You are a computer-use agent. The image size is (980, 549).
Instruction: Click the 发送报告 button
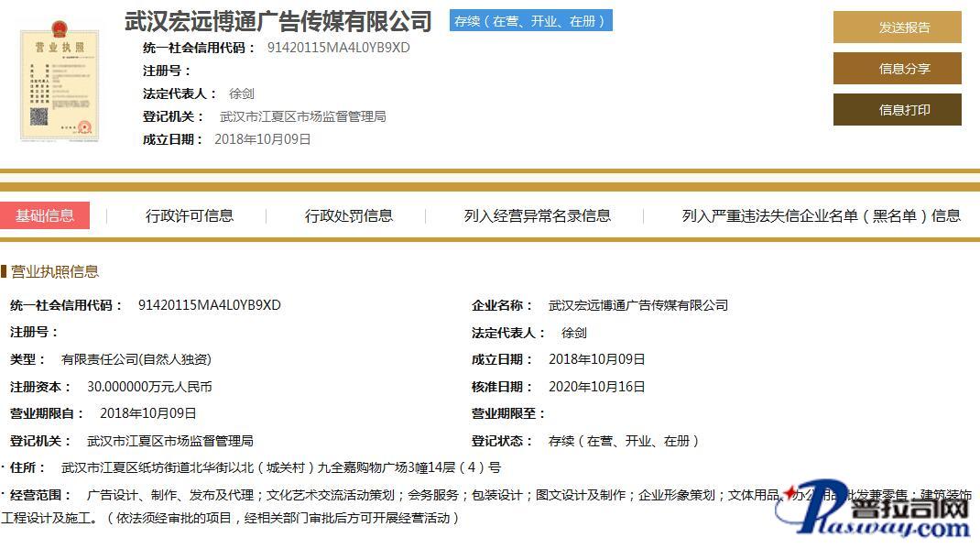(x=897, y=27)
